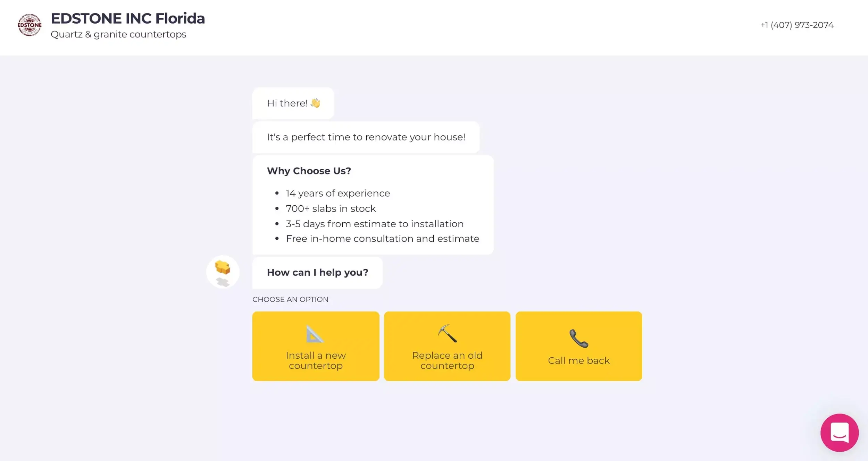Click the 'CHOOSE AN OPTION' label
This screenshot has height=461, width=868.
[290, 299]
